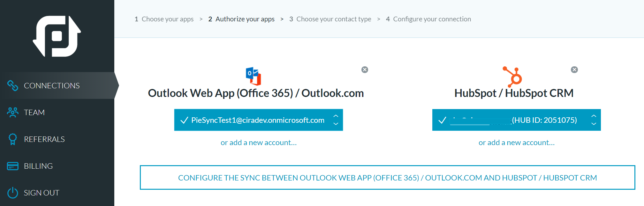The image size is (644, 206).
Task: Select step 2 Authorize your apps
Action: click(241, 19)
